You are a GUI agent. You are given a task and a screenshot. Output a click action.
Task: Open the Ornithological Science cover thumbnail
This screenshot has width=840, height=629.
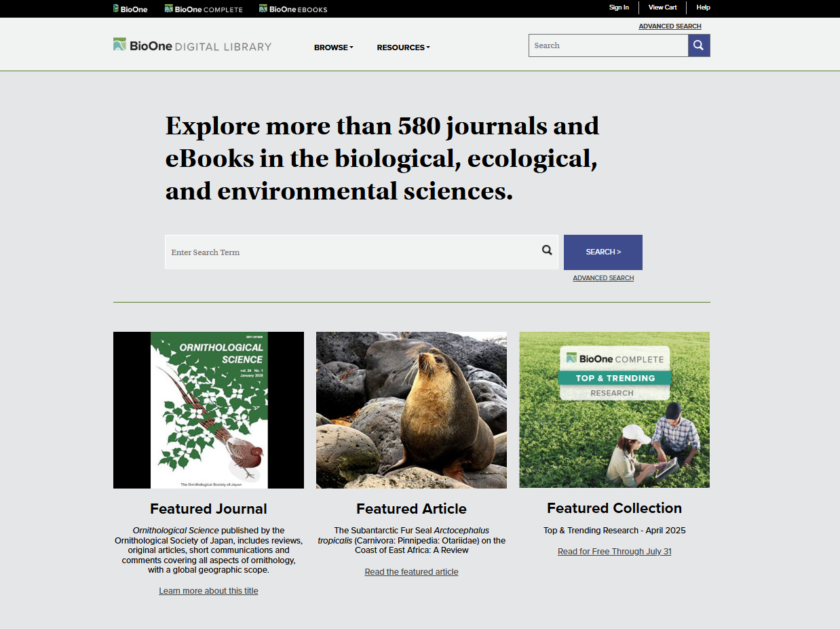(x=208, y=410)
